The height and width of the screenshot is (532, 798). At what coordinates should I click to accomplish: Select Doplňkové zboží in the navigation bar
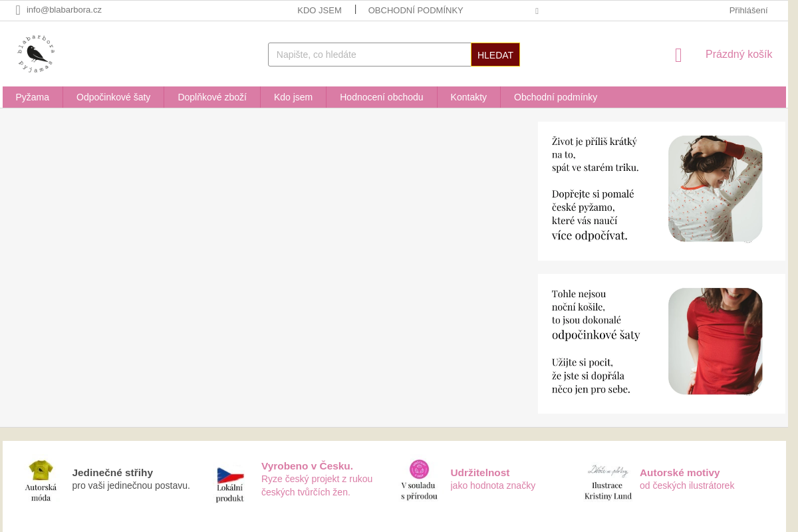(212, 97)
